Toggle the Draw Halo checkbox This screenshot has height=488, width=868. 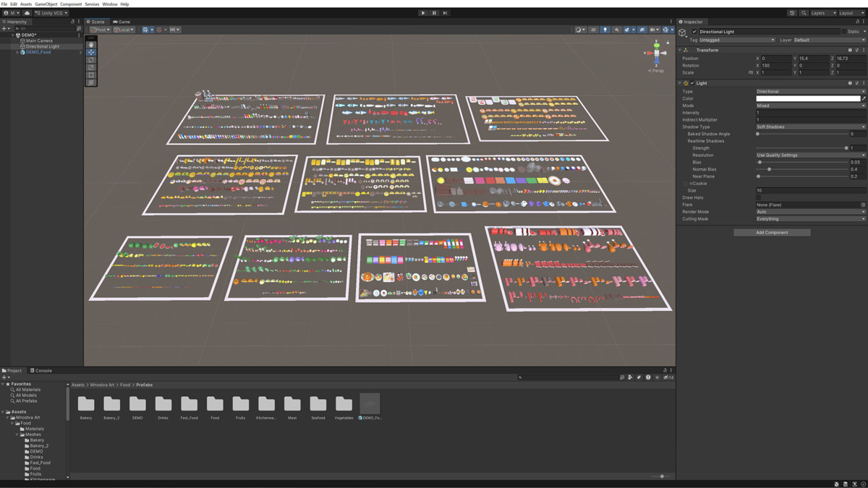759,197
